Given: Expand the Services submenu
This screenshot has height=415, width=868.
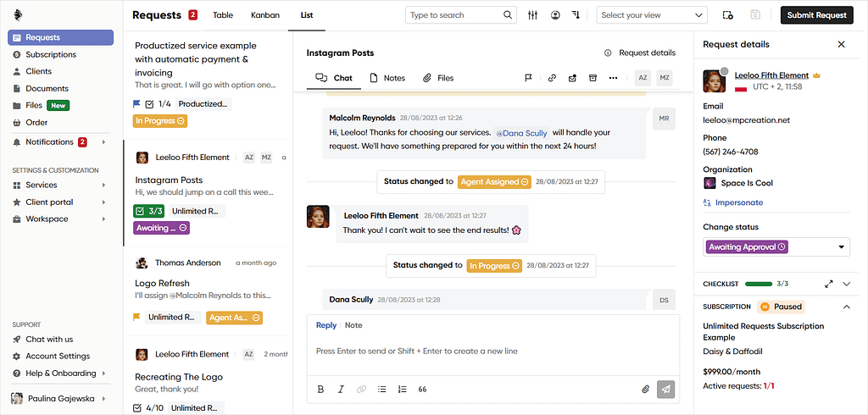Looking at the screenshot, I should [103, 185].
